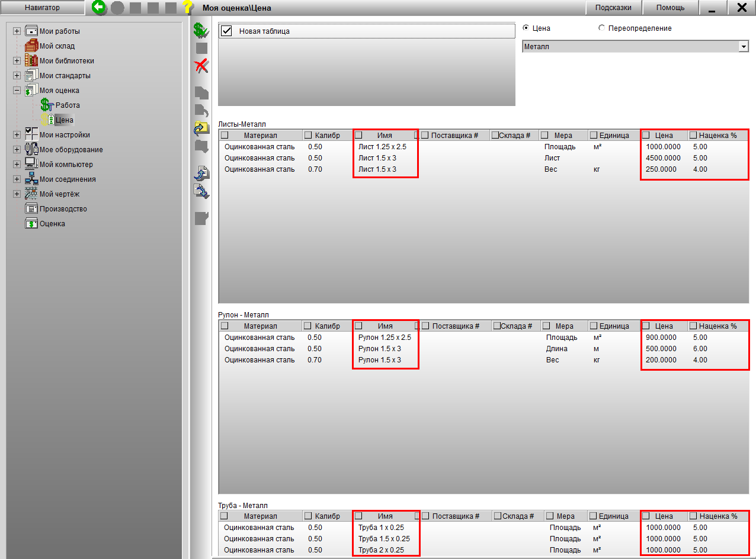Image resolution: width=756 pixels, height=559 pixels.
Task: Select the Труба 2 x 0.25 cell
Action: (380, 550)
